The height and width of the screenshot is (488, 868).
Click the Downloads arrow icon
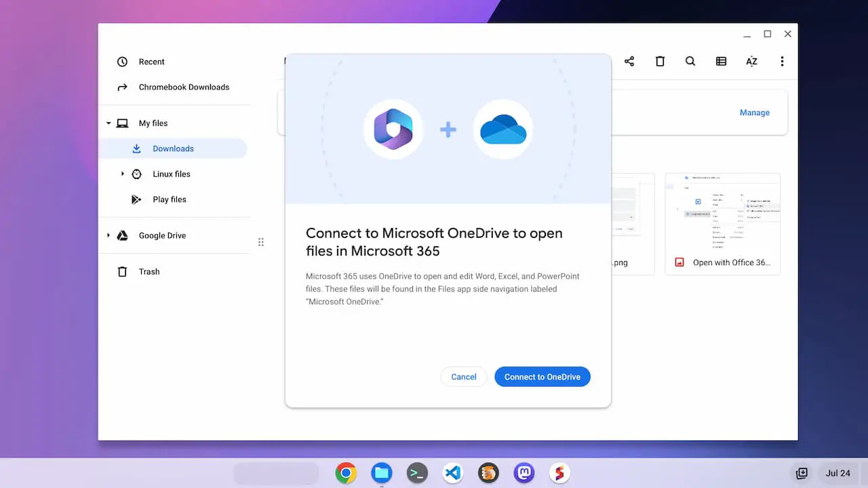(x=136, y=148)
